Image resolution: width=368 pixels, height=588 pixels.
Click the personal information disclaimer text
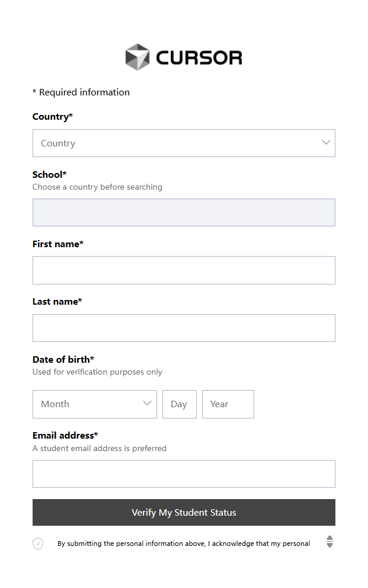pyautogui.click(x=184, y=544)
